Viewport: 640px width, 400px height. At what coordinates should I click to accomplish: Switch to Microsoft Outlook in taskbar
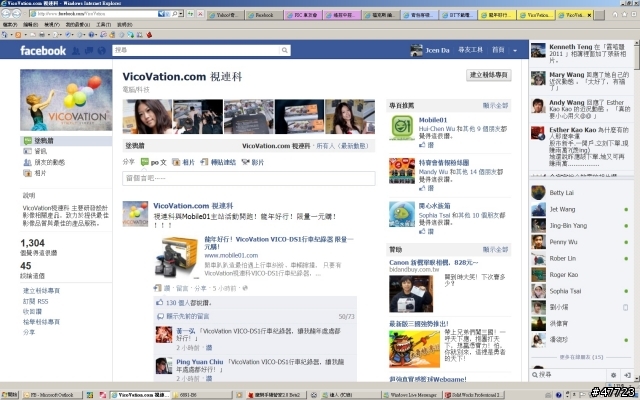[52, 395]
